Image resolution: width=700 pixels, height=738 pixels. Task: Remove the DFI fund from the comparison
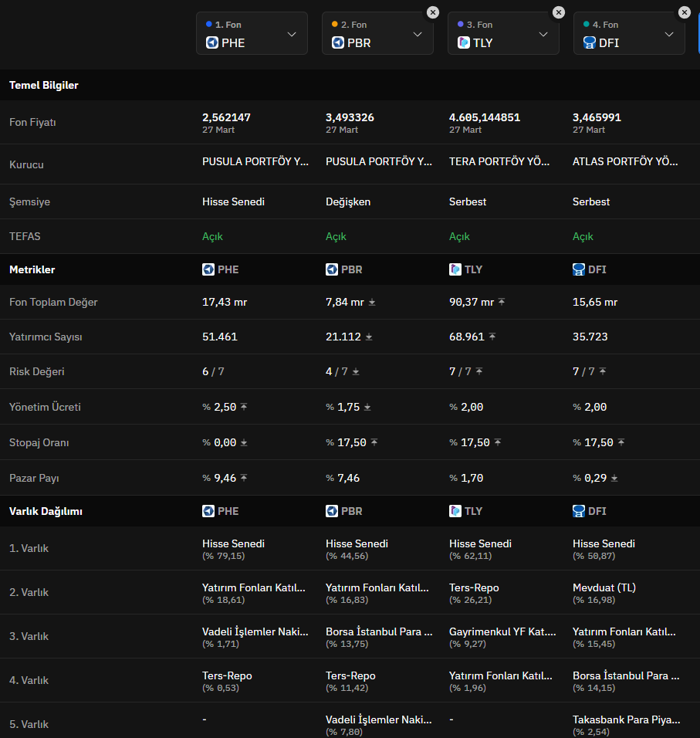pyautogui.click(x=685, y=12)
